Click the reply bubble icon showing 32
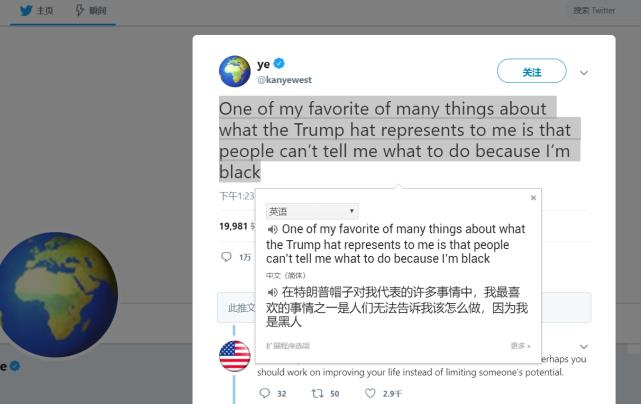 point(264,393)
